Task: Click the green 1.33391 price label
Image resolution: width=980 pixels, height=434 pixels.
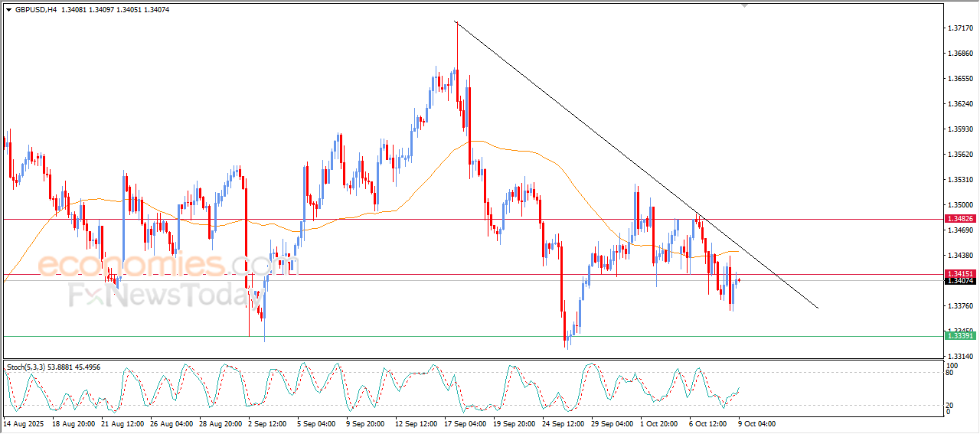Action: coord(959,336)
